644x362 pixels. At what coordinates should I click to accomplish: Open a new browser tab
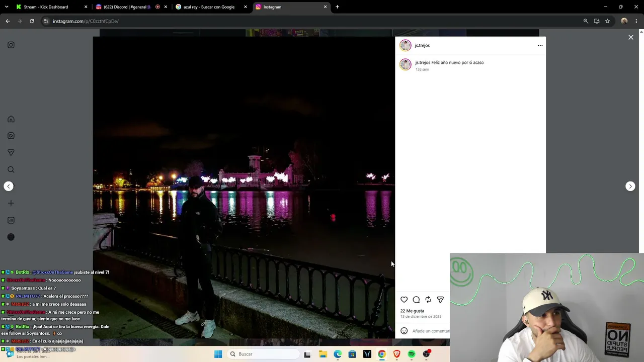(337, 7)
